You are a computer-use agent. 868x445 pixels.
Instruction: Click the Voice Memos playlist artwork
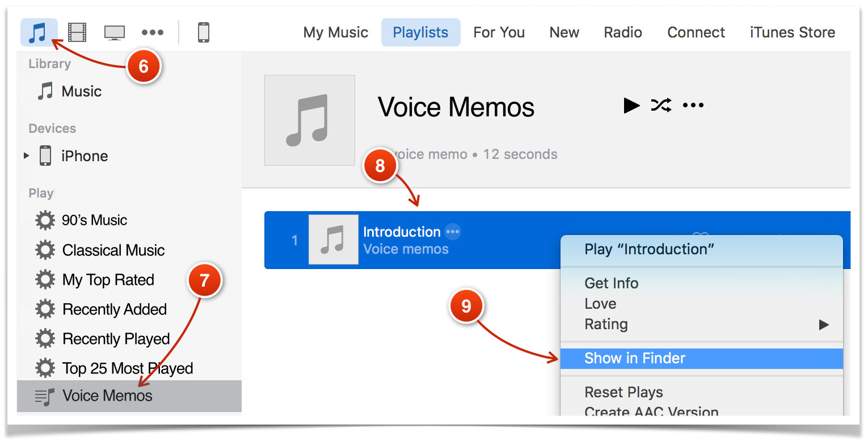[x=310, y=120]
